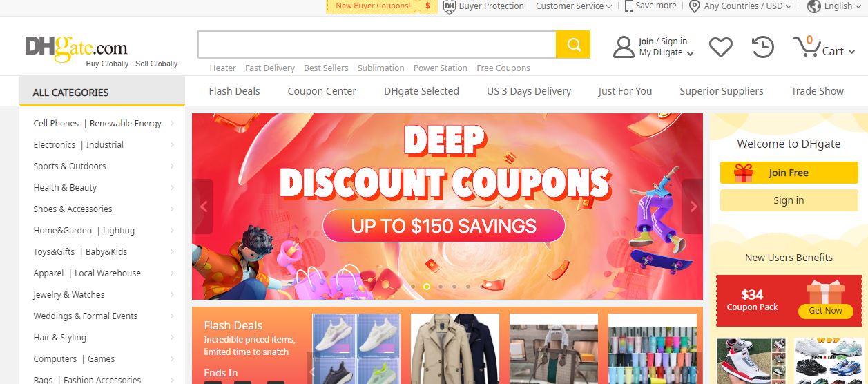Open browsing history clock icon
The image size is (868, 384).
pyautogui.click(x=762, y=47)
